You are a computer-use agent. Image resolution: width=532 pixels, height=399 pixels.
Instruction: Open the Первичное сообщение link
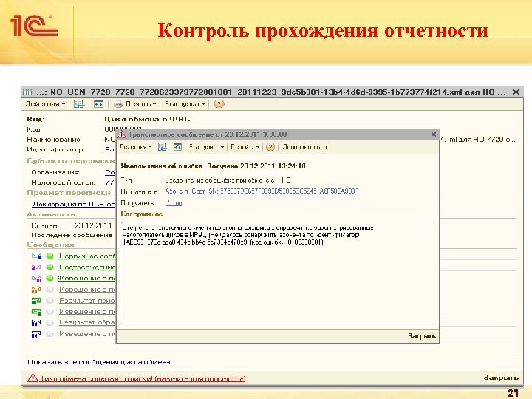87,256
